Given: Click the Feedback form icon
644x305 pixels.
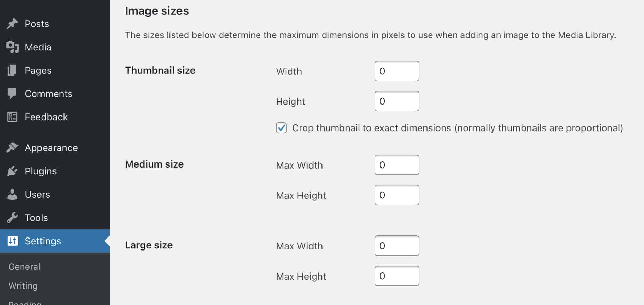Looking at the screenshot, I should [12, 117].
